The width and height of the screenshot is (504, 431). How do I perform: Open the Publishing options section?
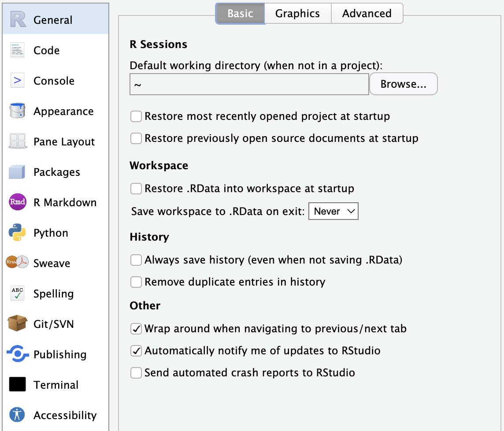(56, 354)
